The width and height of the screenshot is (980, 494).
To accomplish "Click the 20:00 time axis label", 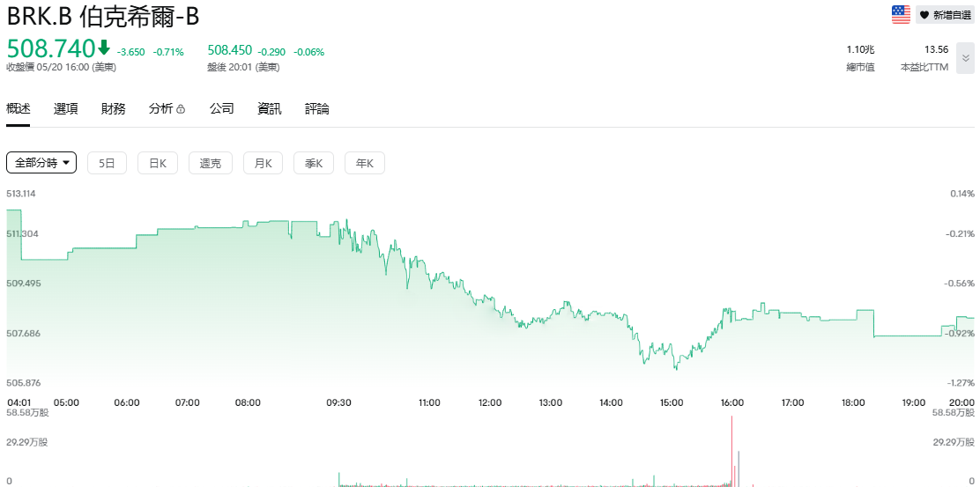I will pos(962,402).
